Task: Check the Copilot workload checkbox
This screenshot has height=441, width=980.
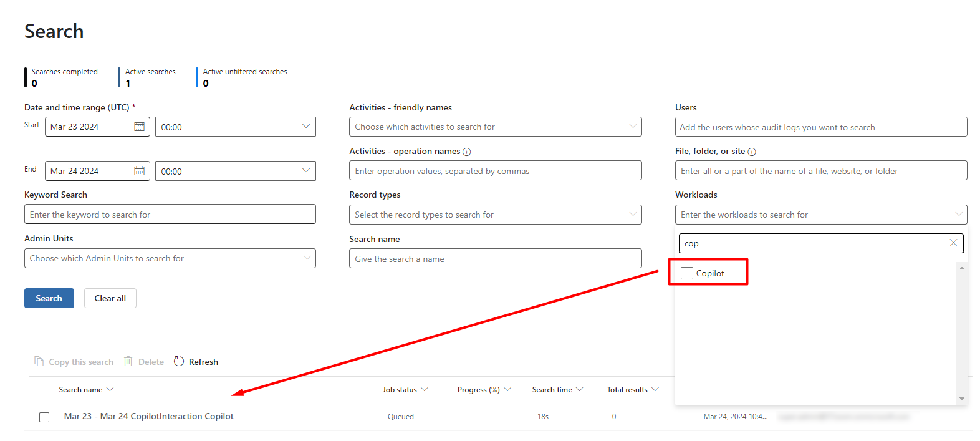Action: [x=687, y=273]
